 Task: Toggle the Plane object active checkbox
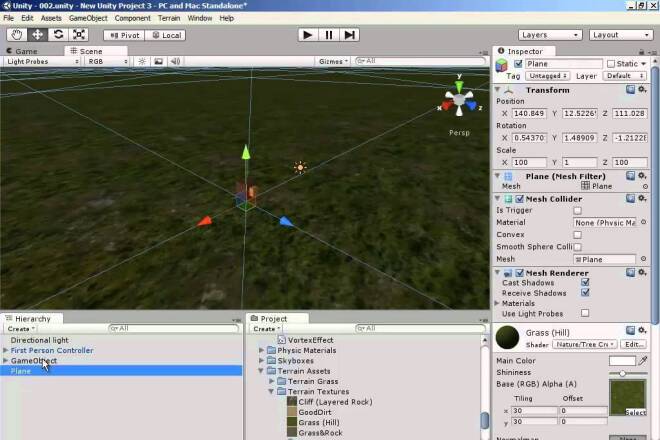[x=518, y=64]
